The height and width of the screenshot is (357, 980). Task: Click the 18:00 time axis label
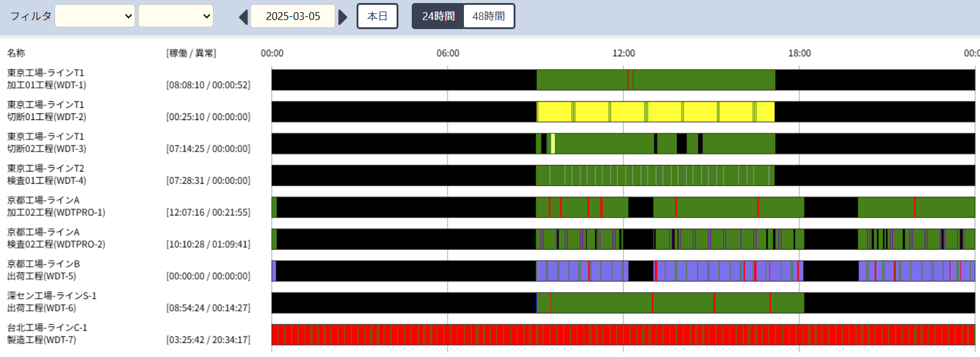point(799,53)
